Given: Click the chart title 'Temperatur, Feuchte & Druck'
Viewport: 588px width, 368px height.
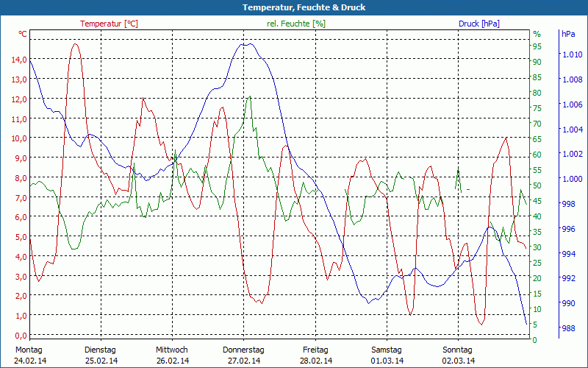Looking at the screenshot, I should pyautogui.click(x=294, y=7).
